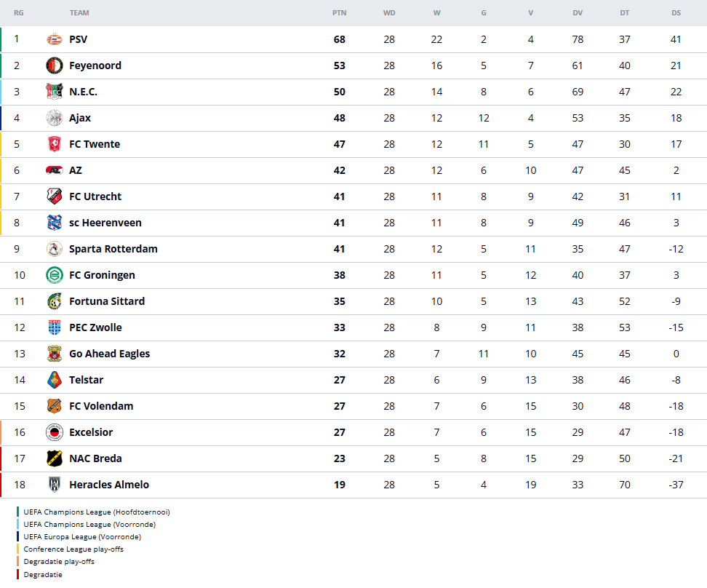Click the FC Groningen club logo
The image size is (707, 588).
(x=55, y=275)
